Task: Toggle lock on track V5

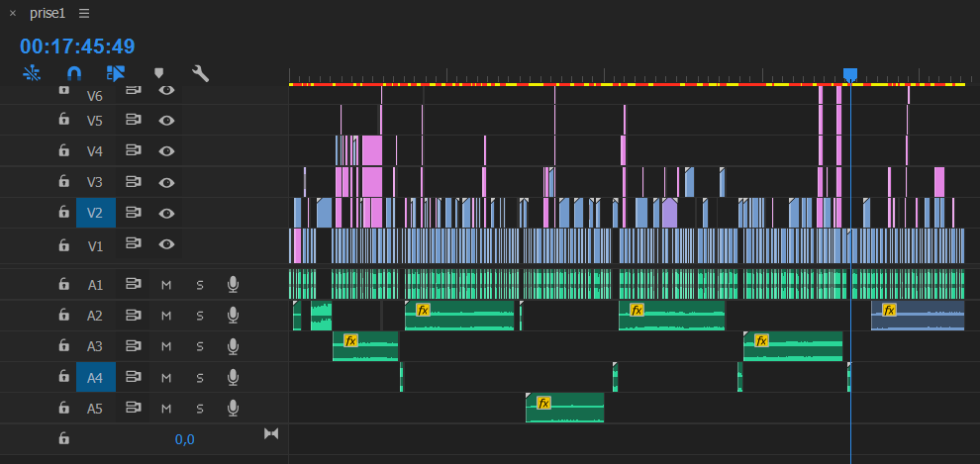Action: [63, 120]
